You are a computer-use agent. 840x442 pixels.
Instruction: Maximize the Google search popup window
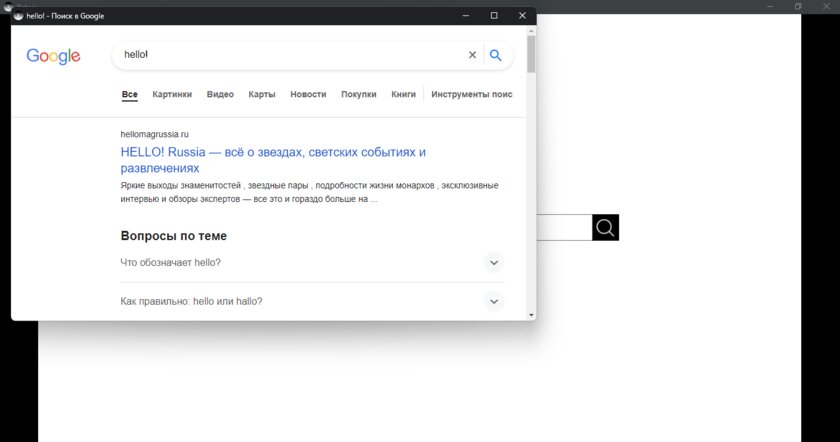coord(494,16)
